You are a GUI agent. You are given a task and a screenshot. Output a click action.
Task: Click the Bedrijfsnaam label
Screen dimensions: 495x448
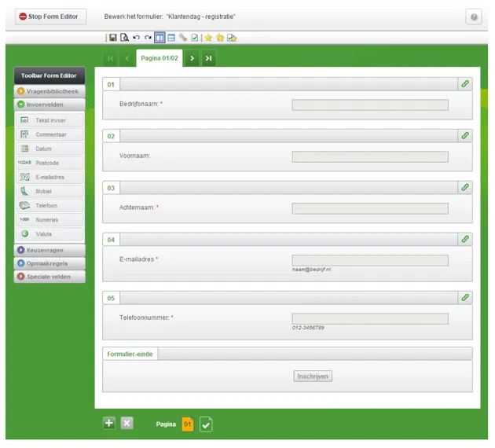coord(139,105)
